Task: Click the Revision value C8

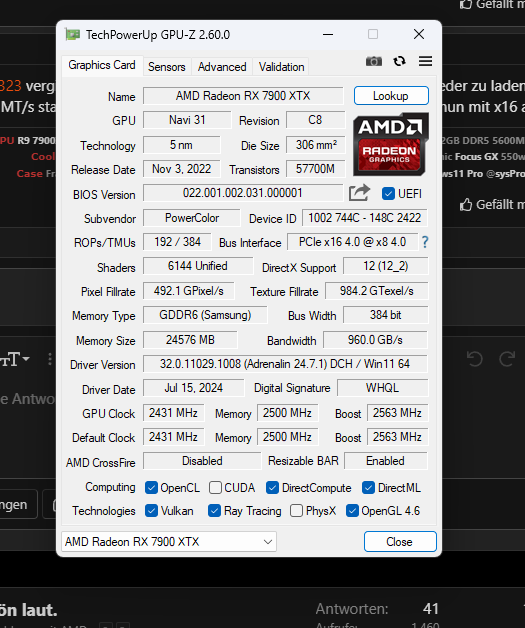Action: (315, 120)
